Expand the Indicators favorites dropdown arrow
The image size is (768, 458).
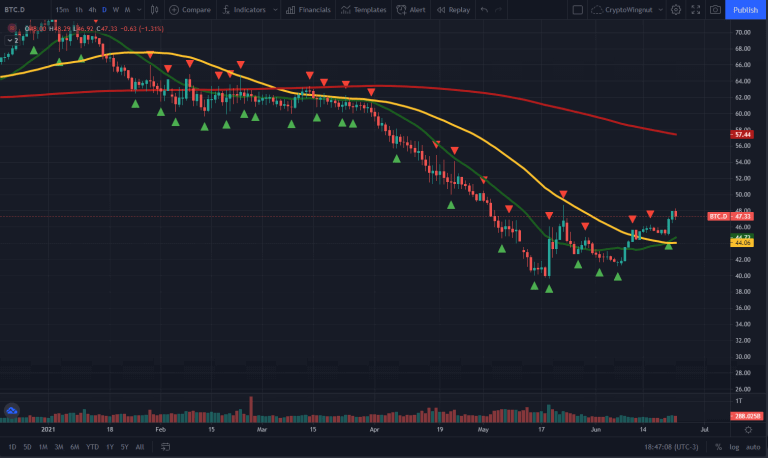(x=275, y=10)
